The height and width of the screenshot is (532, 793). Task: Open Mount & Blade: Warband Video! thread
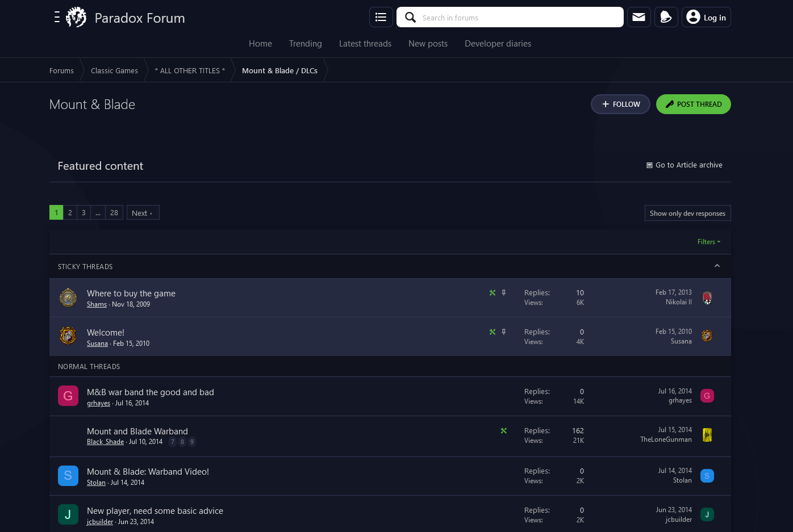[x=148, y=472]
